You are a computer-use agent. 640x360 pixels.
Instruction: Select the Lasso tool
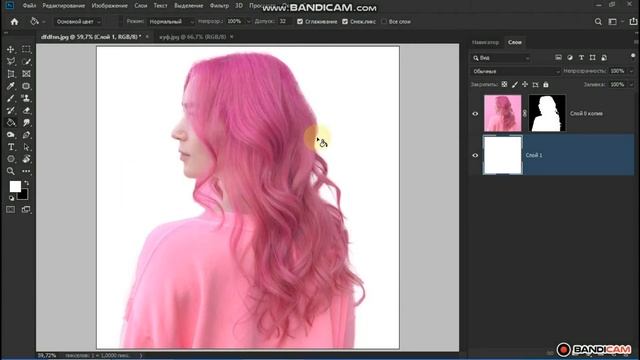point(11,62)
